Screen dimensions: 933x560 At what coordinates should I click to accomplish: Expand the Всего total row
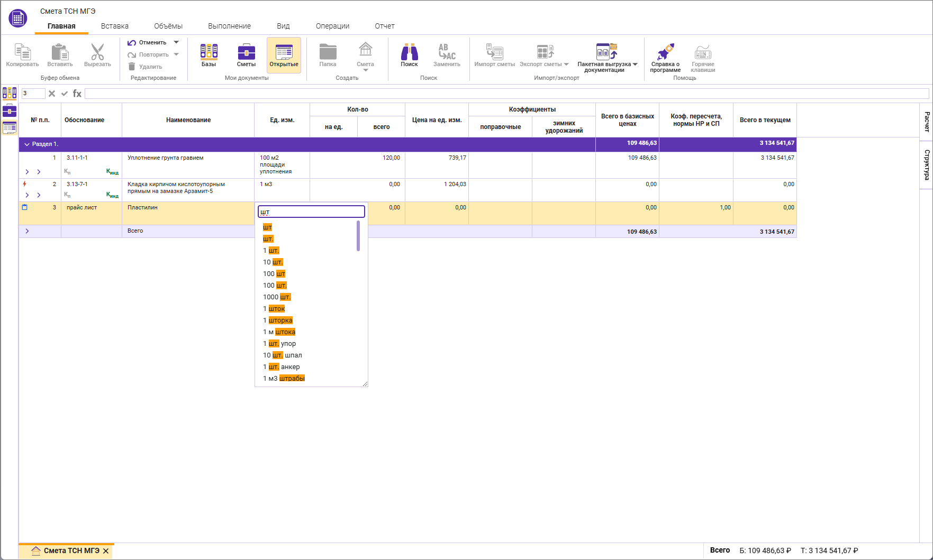[x=27, y=231]
